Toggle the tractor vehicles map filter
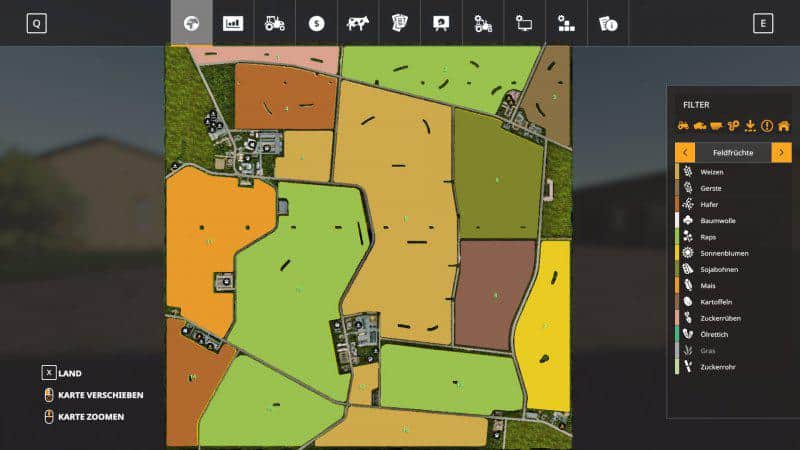 point(684,126)
